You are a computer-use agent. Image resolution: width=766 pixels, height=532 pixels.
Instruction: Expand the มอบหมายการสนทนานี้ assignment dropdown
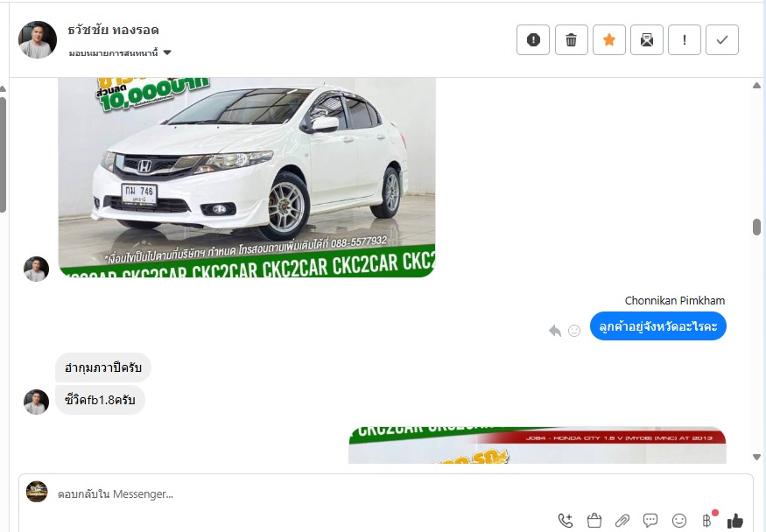point(120,52)
